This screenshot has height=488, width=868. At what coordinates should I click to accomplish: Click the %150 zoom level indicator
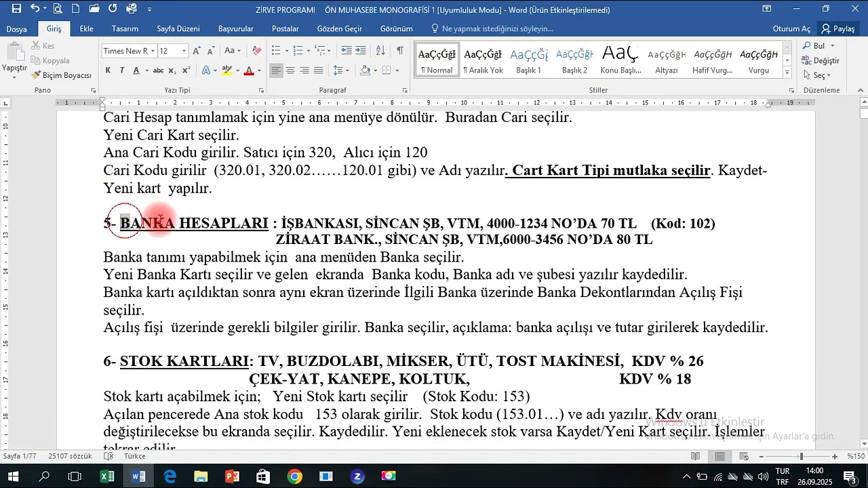[854, 457]
